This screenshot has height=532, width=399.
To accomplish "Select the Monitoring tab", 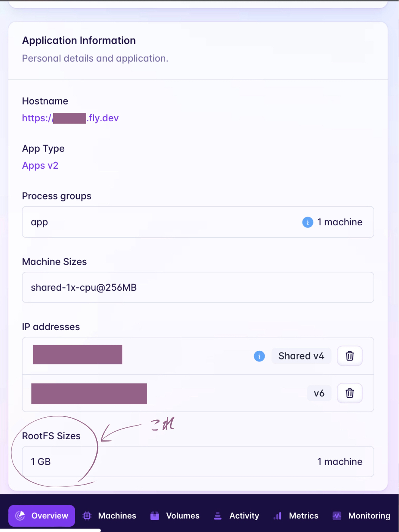I will (369, 516).
